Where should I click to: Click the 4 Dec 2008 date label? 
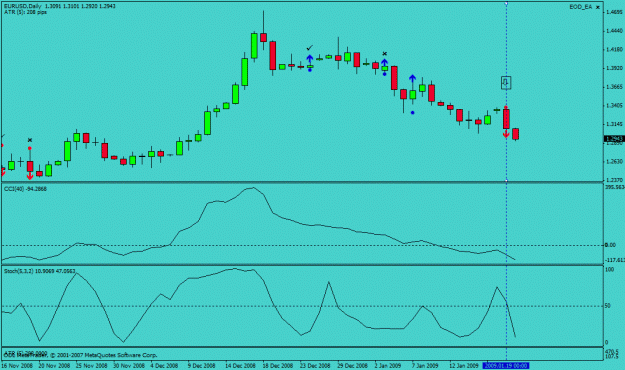click(165, 366)
